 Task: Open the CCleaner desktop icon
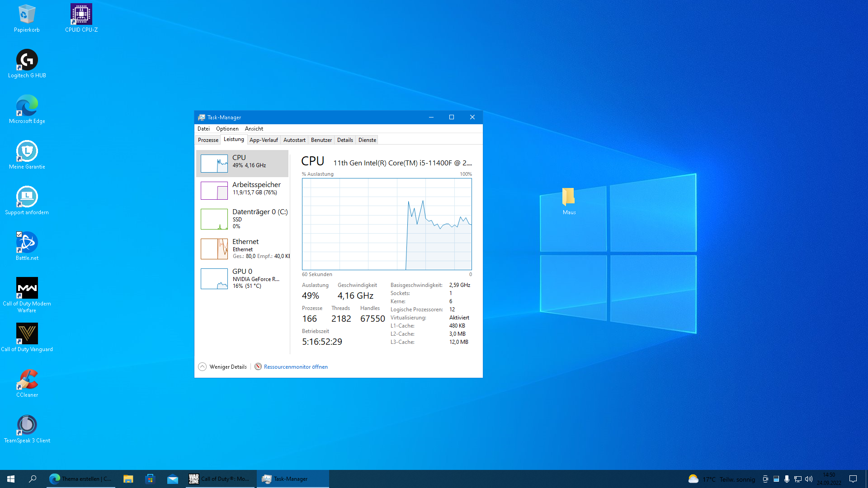coord(27,380)
